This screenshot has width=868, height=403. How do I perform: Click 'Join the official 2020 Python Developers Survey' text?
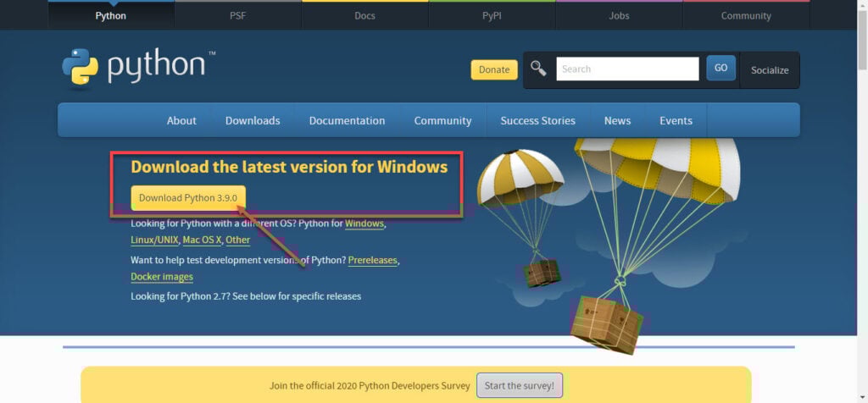[370, 386]
